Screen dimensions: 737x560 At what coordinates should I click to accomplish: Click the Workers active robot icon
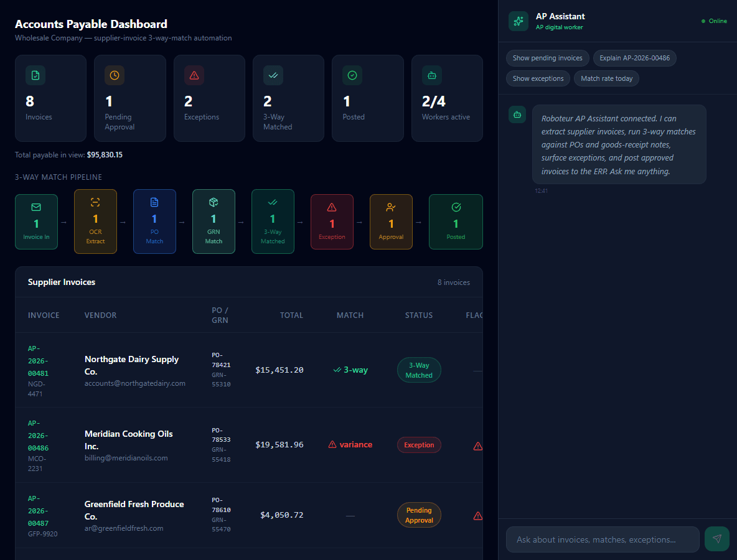pos(432,75)
